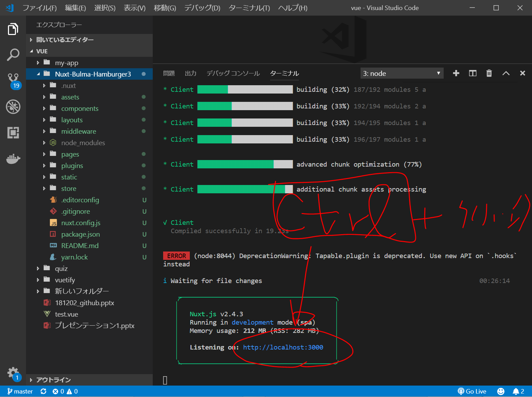Split the terminal panel

point(472,73)
